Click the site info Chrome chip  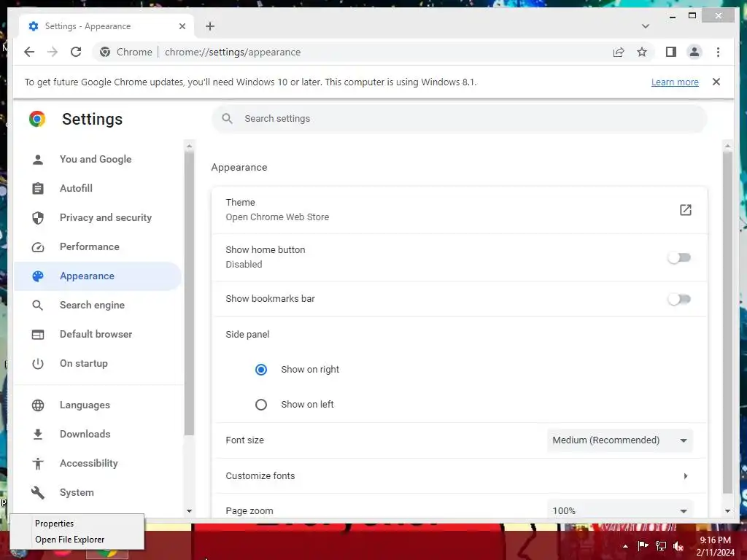125,52
